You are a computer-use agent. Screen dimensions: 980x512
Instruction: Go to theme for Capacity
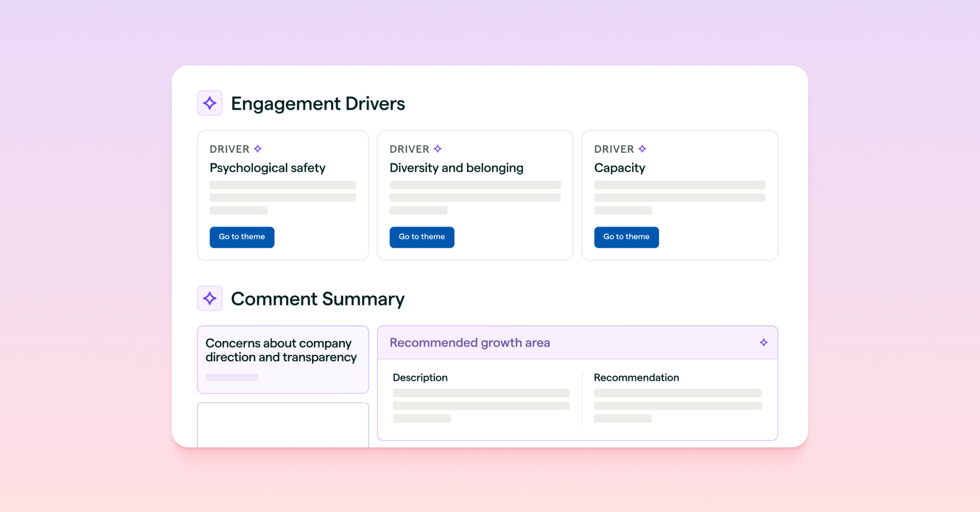tap(626, 237)
